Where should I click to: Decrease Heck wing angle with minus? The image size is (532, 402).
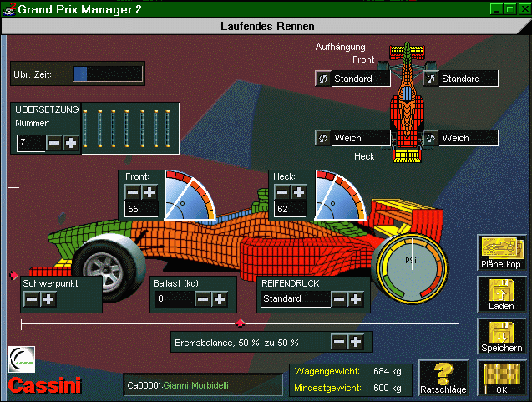click(x=282, y=192)
